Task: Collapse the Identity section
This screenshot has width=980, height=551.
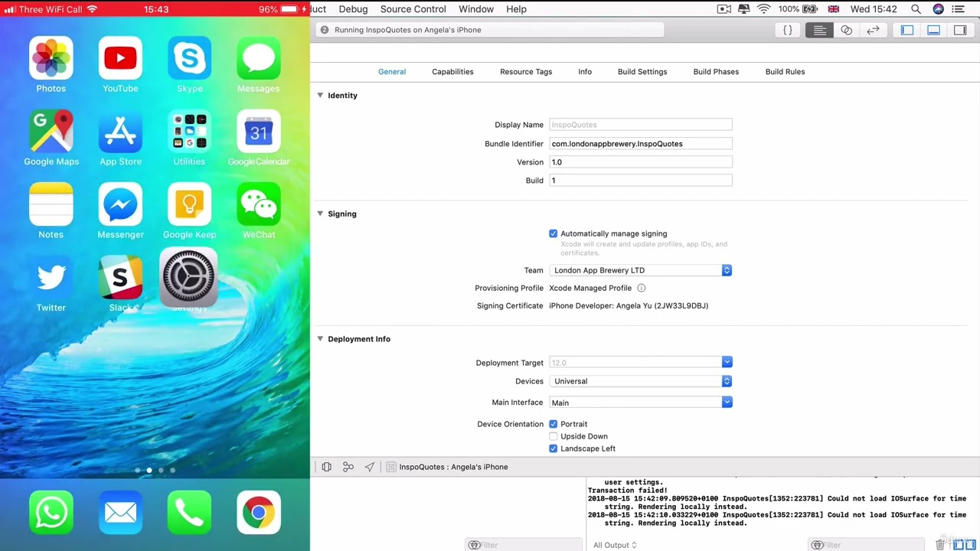Action: click(320, 96)
